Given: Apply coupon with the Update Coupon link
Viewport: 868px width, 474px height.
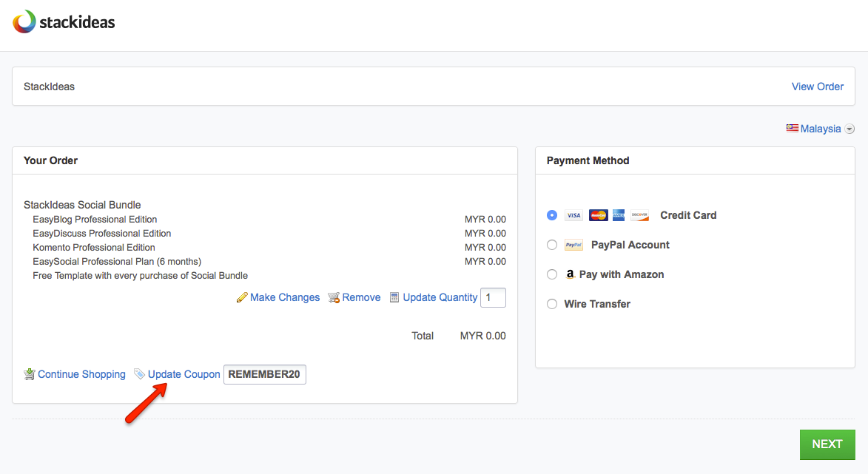Looking at the screenshot, I should pos(184,374).
